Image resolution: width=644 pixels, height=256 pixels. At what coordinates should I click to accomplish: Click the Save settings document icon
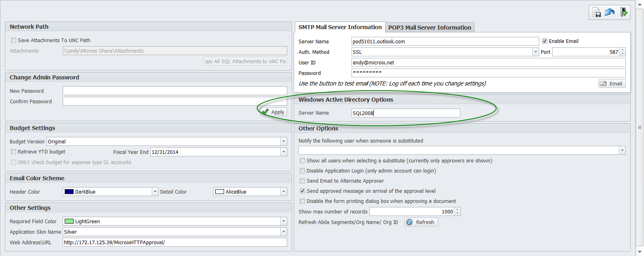click(597, 13)
